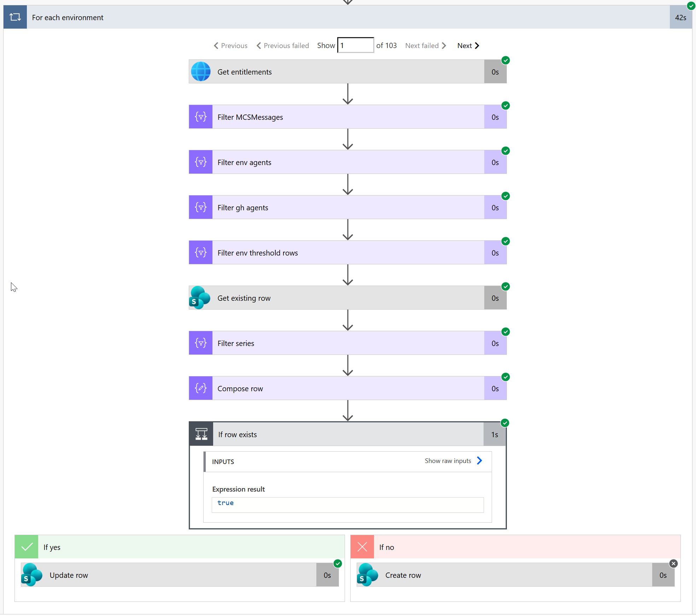
Task: Click the If yes green checkmark icon
Action: pos(27,547)
